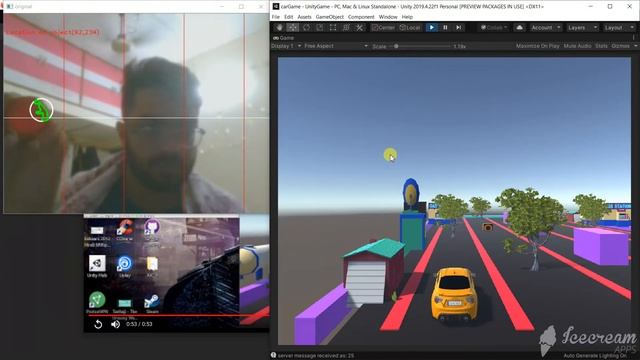Image resolution: width=640 pixels, height=360 pixels.
Task: Toggle Center pivot mode button
Action: (383, 27)
